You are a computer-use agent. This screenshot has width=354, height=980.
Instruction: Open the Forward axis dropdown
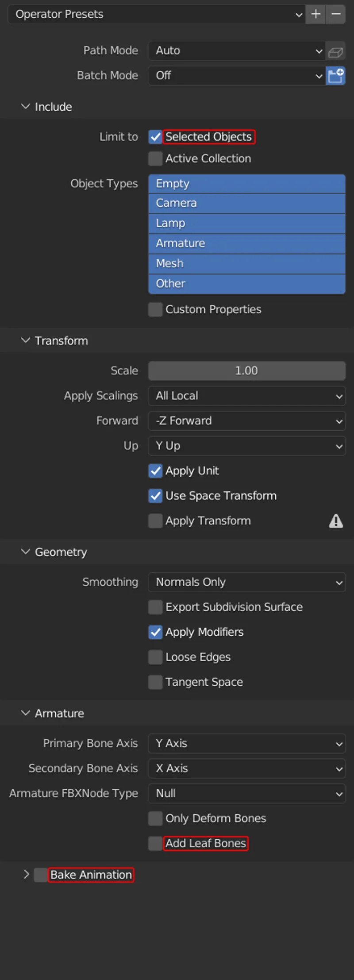point(246,421)
